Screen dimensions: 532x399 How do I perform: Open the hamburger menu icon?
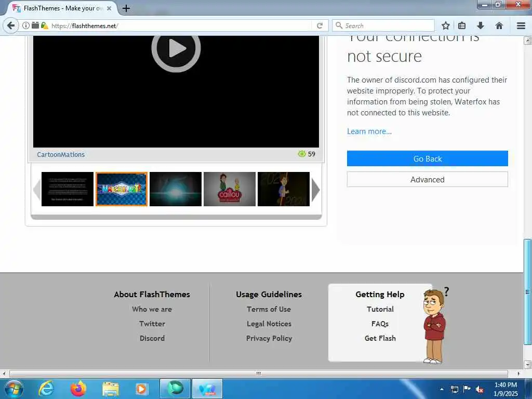[521, 25]
